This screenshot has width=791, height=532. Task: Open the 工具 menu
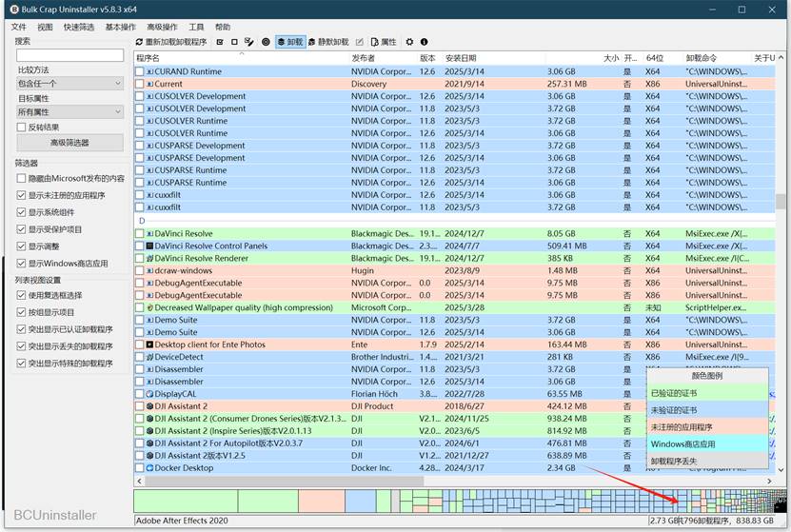[x=196, y=27]
